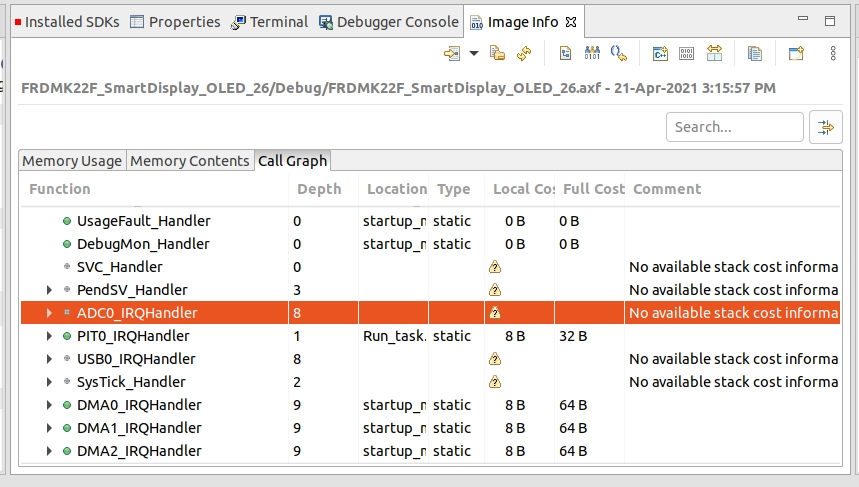Expand the SysTick_Handler tree node
859x487 pixels.
49,382
